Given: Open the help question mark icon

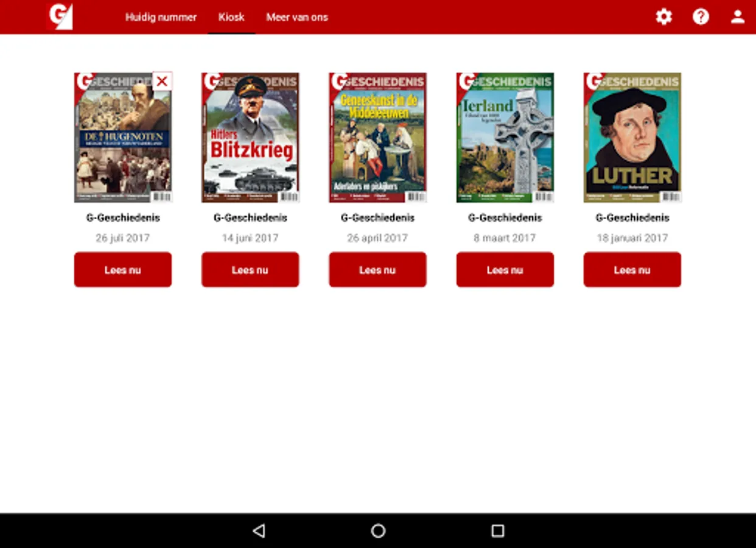Looking at the screenshot, I should pos(701,16).
